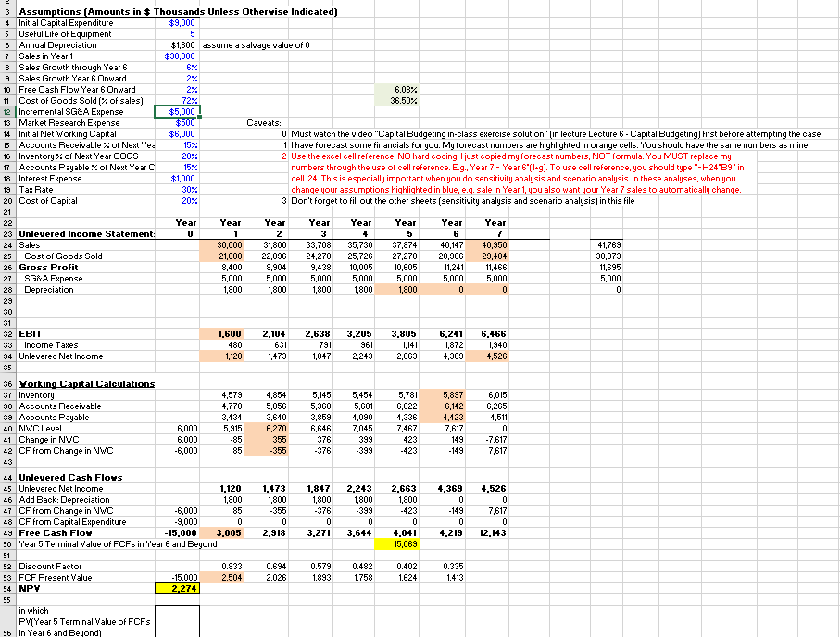Select Year 0 Free Cash Flow -15,000

click(177, 533)
